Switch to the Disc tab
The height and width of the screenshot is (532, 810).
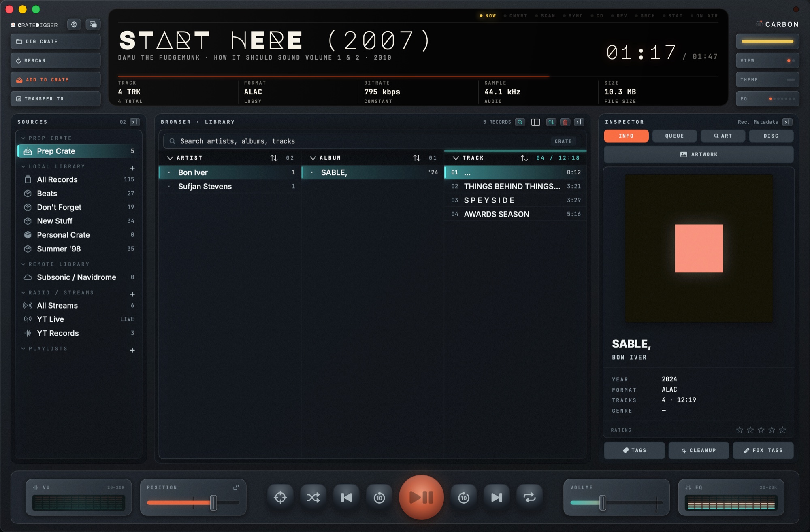771,136
